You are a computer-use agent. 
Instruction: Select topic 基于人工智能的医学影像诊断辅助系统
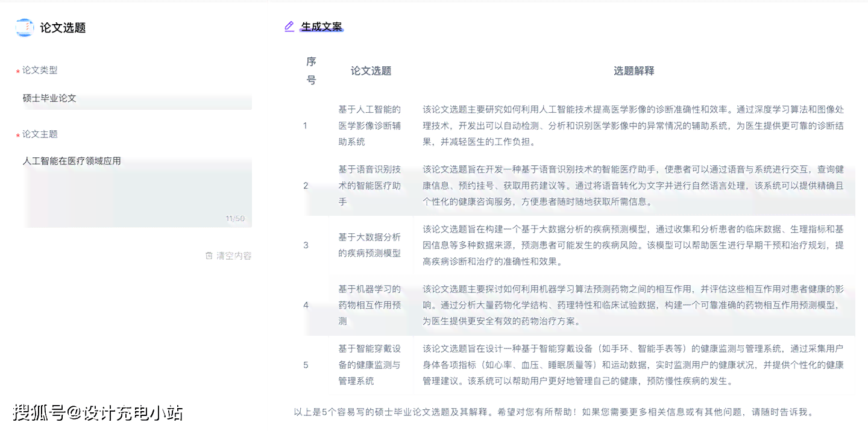(370, 125)
